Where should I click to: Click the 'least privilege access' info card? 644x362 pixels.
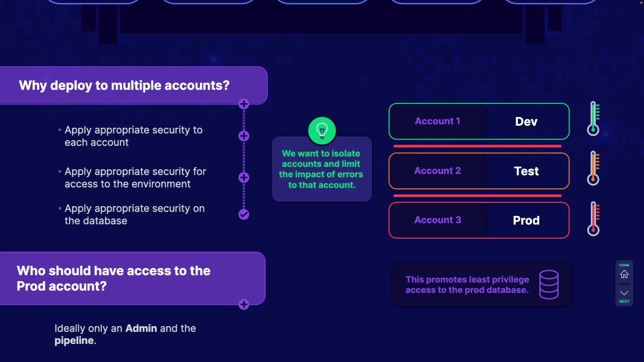point(467,285)
